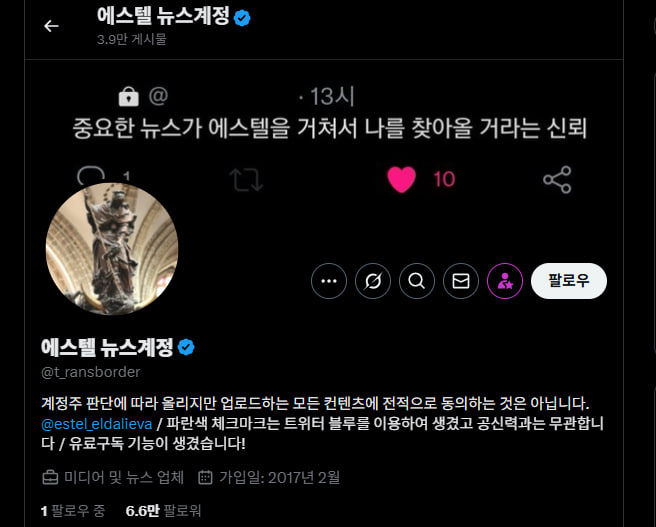Viewport: 656px width, 527px height.
Task: Open the share icon on banner post
Action: point(557,179)
